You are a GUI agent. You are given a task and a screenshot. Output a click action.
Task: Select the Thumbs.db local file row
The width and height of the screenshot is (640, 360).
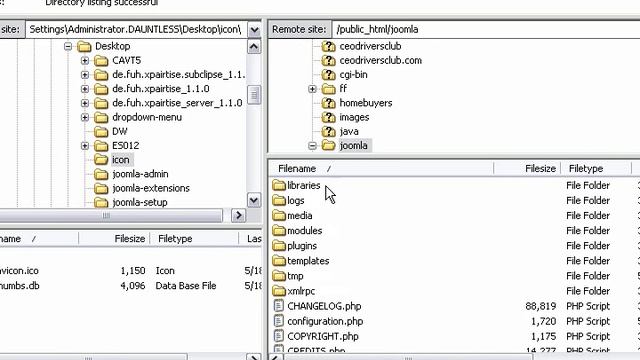coord(131,286)
